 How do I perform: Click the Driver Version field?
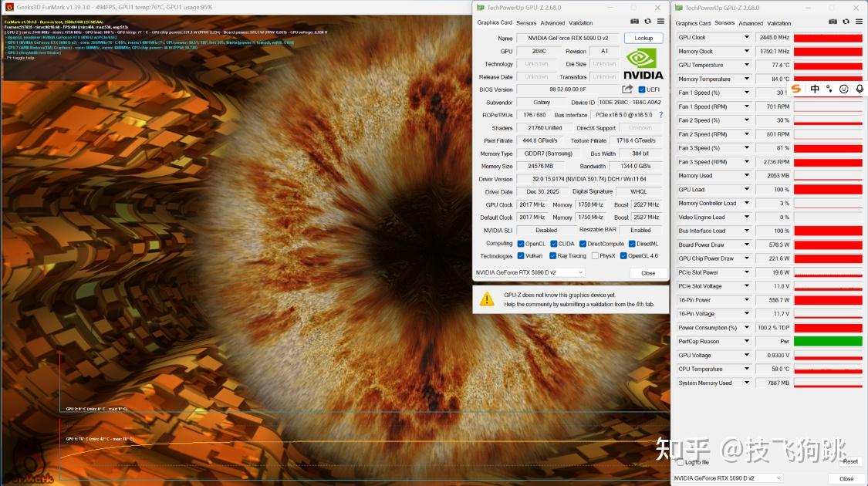pyautogui.click(x=589, y=179)
